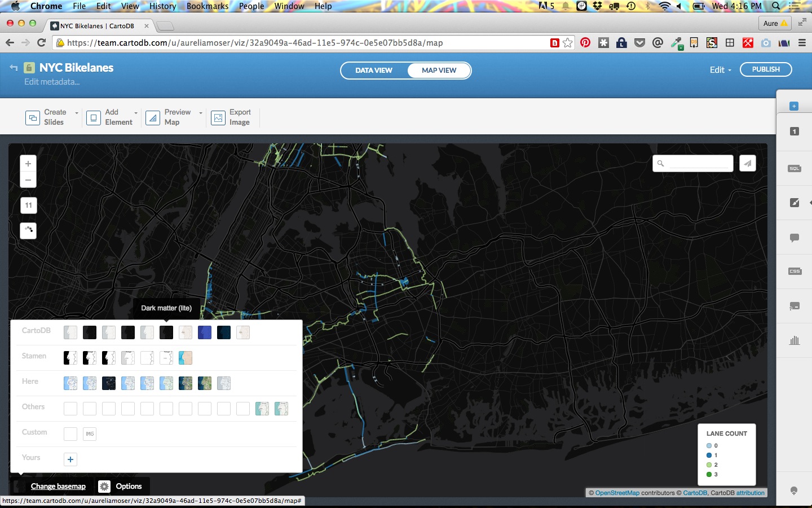Open the Chrome hamburger menu

coord(802,43)
